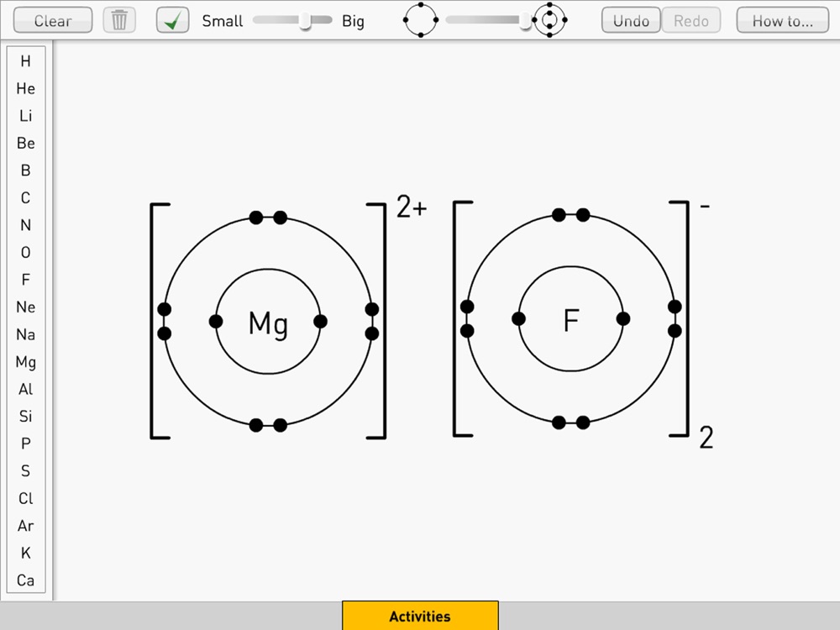
Task: Click the Small-Big size slider handle
Action: tap(305, 20)
